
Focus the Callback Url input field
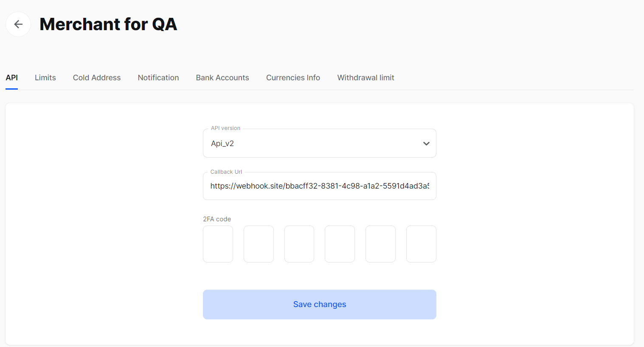click(319, 186)
